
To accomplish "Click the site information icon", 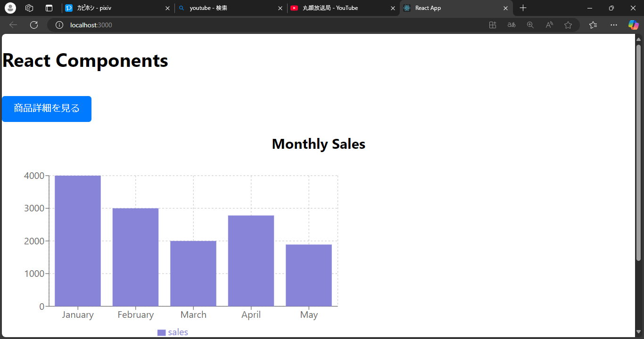I will [59, 25].
